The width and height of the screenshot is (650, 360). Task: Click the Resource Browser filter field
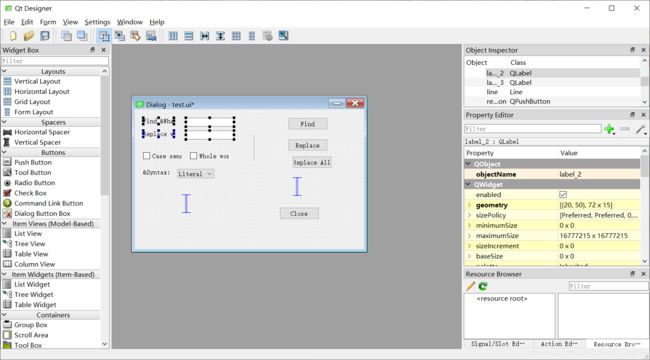pos(609,286)
